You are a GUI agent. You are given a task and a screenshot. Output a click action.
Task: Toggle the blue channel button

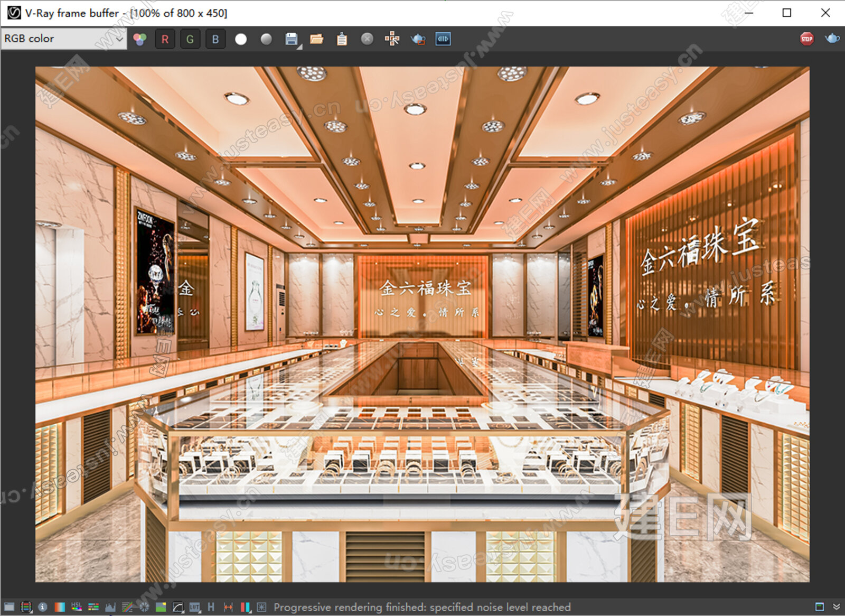[x=215, y=39]
